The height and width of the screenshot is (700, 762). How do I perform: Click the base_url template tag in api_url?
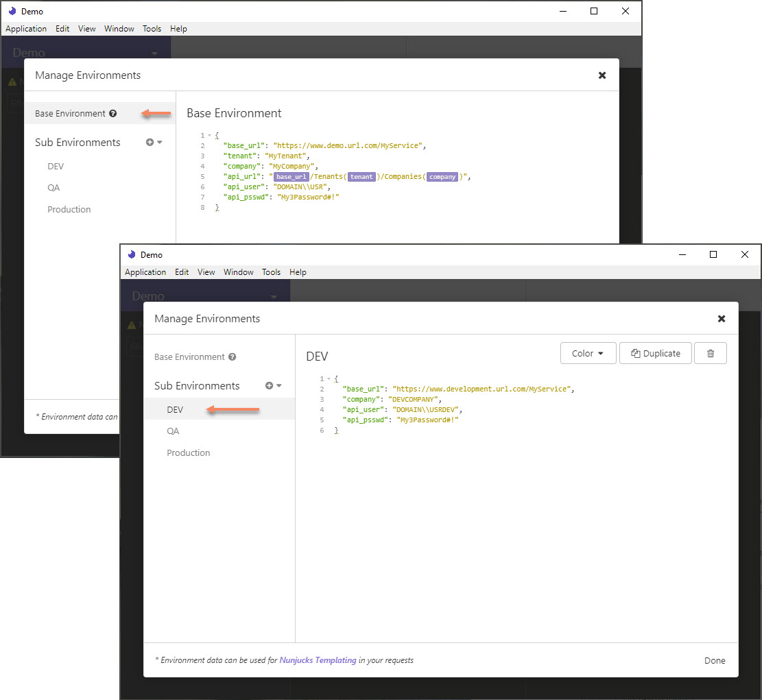point(291,177)
